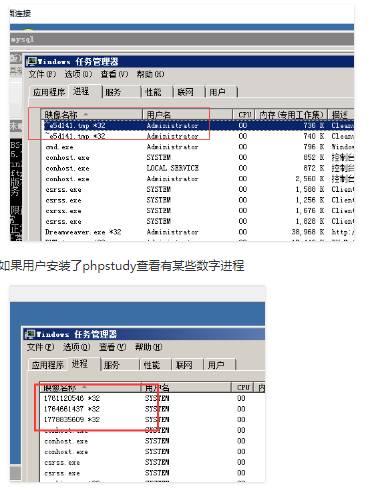This screenshot has height=491, width=378.
Task: Sort by CPU column in window listing Dreamweaver.exe
Action: pos(244,115)
